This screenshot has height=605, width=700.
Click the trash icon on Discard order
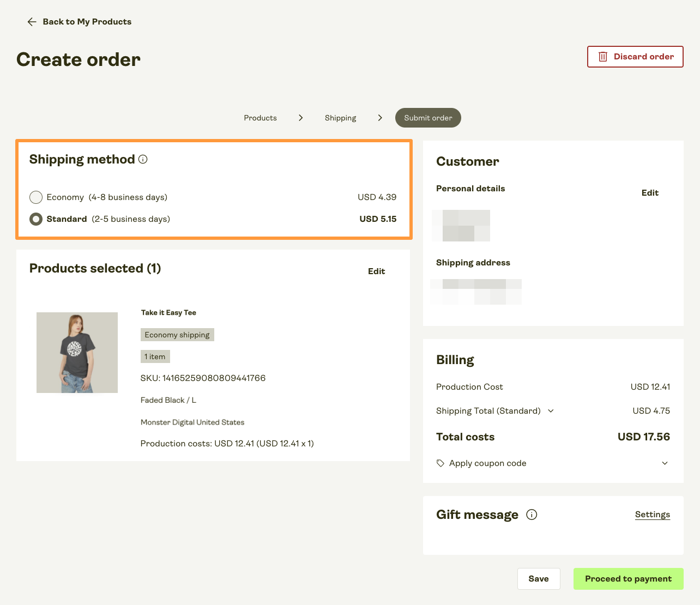602,56
